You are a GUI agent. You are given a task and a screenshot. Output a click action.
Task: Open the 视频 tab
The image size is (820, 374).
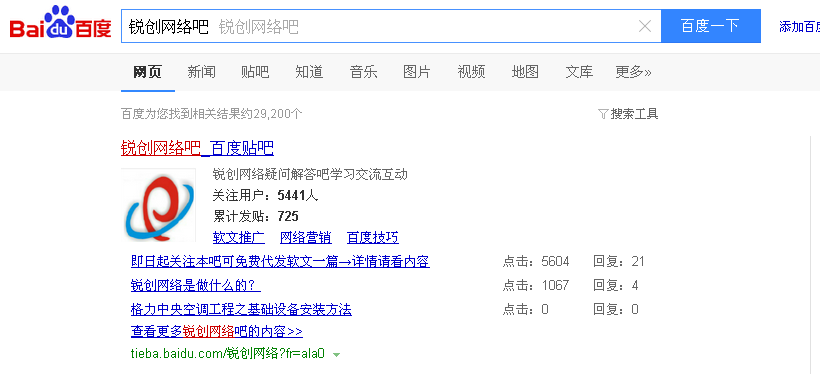(471, 72)
